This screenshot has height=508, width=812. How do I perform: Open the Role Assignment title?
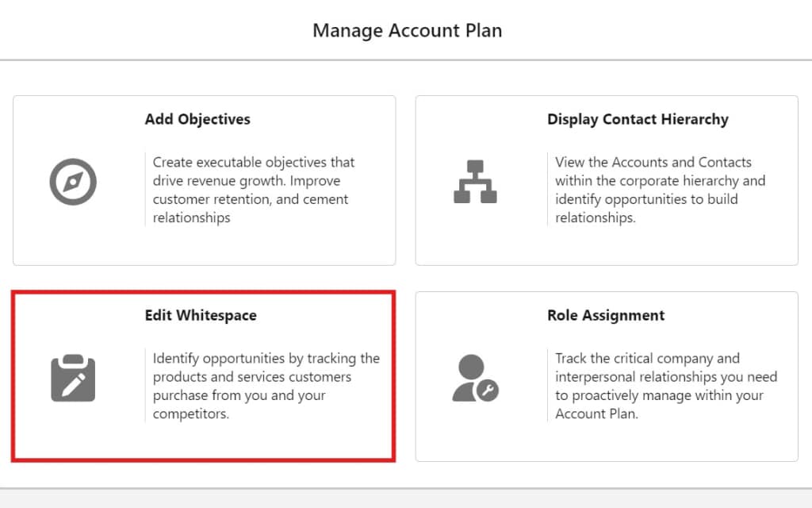coord(606,316)
